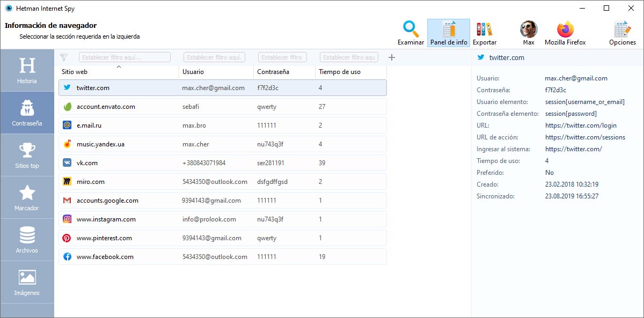The width and height of the screenshot is (644, 318).
Task: Click the Facebook icon
Action: [x=67, y=257]
